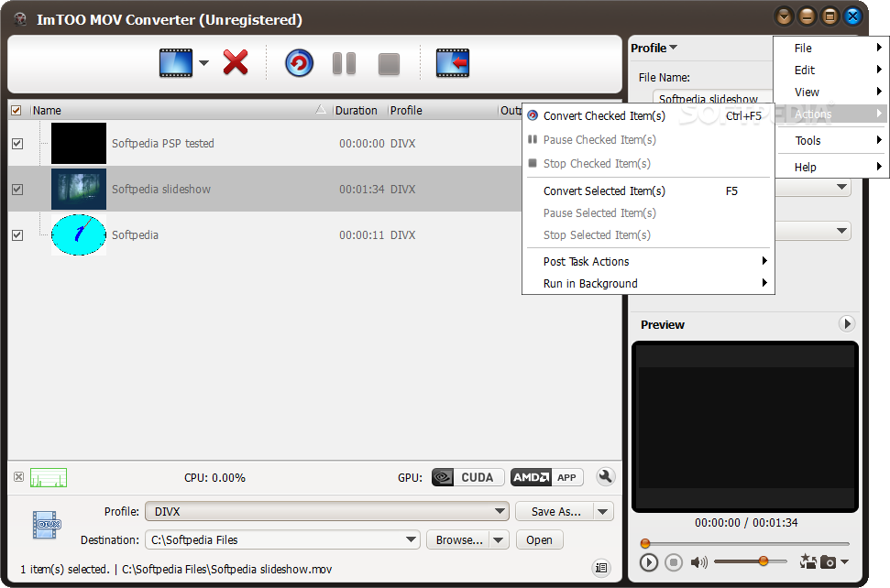Click the log list icon in status bar
Viewport: 890px width, 588px height.
[601, 568]
